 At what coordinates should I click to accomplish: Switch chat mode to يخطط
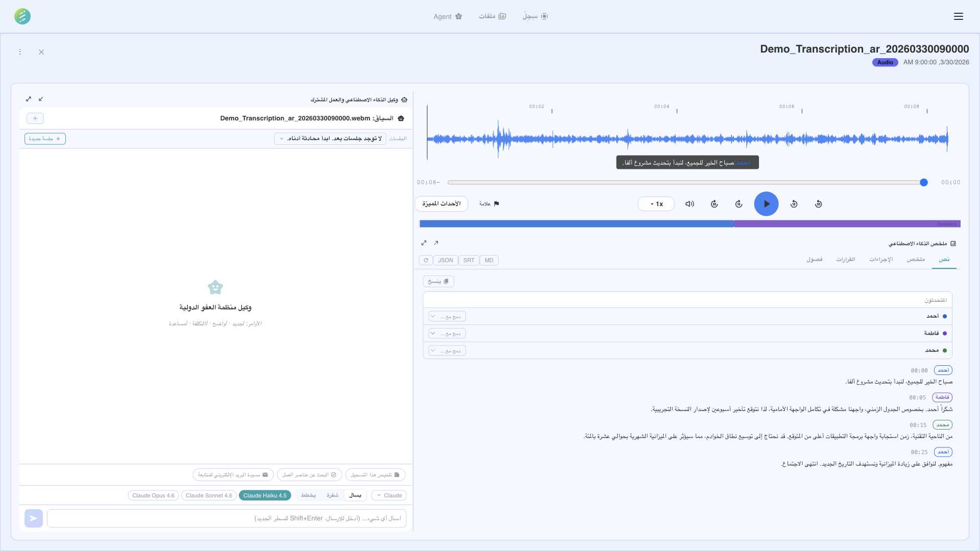[308, 495]
